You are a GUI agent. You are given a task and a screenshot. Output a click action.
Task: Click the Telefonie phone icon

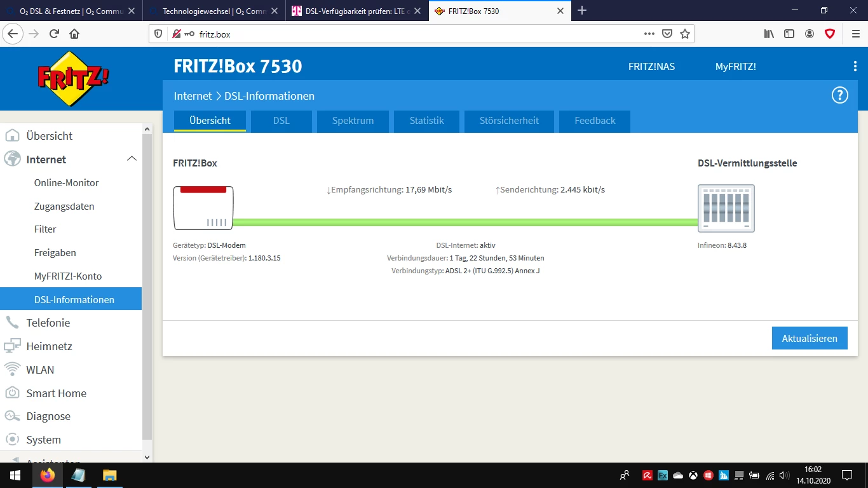click(12, 323)
